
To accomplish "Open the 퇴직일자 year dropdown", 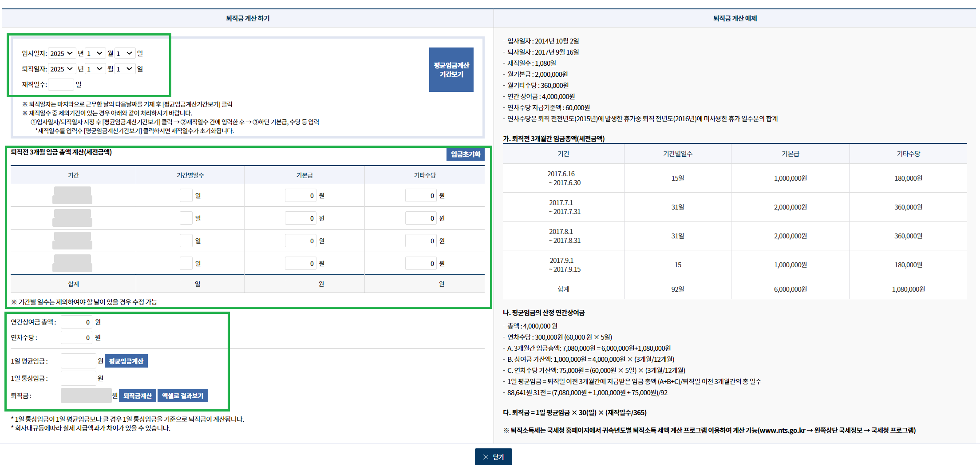I will (62, 69).
